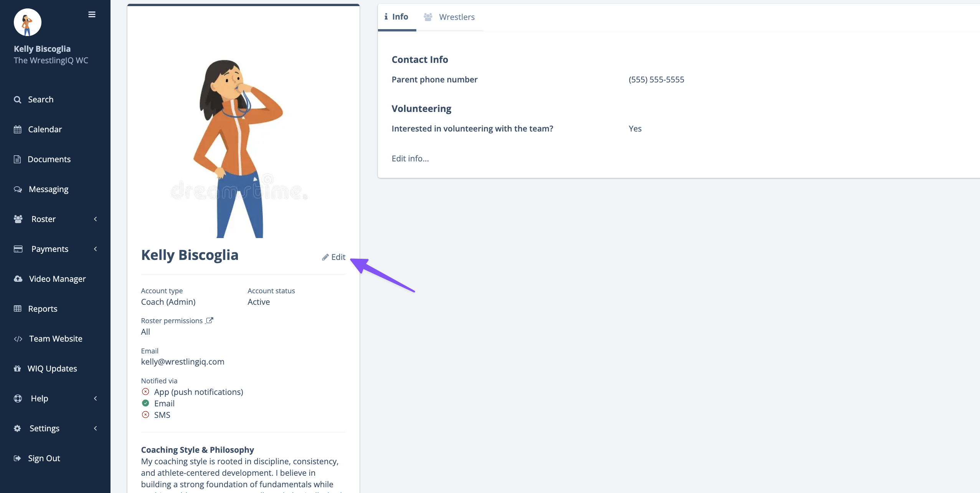This screenshot has height=493, width=980.
Task: Open Documents from the sidebar
Action: click(x=49, y=159)
